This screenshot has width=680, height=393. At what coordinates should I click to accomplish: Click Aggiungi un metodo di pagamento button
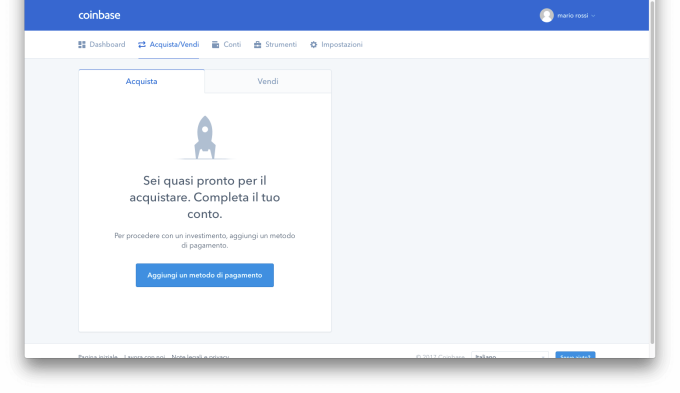point(205,275)
